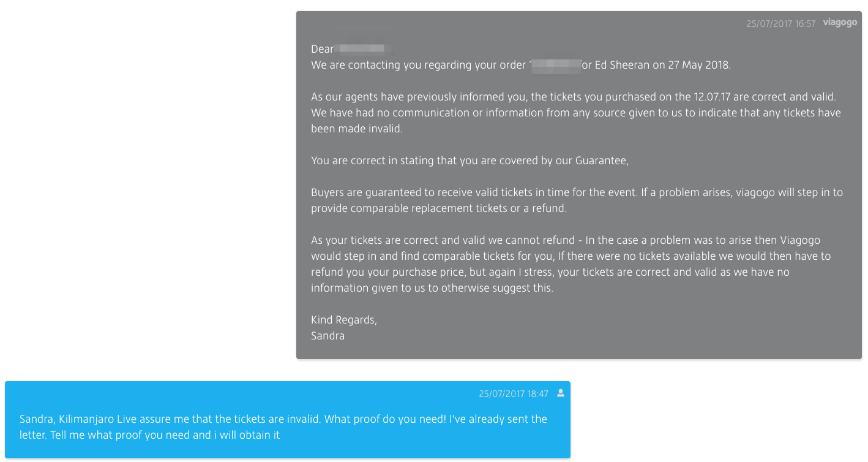This screenshot has width=868, height=462.
Task: Select the blue customer message bubble
Action: [288, 420]
